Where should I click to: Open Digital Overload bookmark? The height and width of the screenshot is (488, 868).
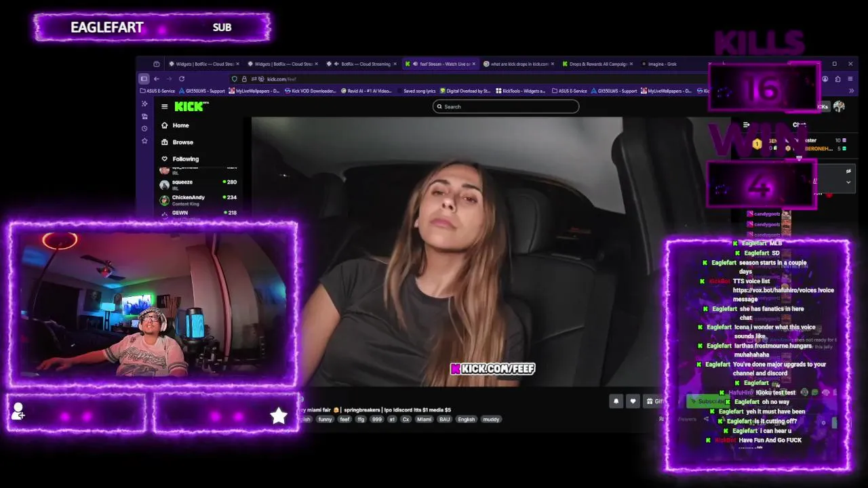click(x=465, y=91)
